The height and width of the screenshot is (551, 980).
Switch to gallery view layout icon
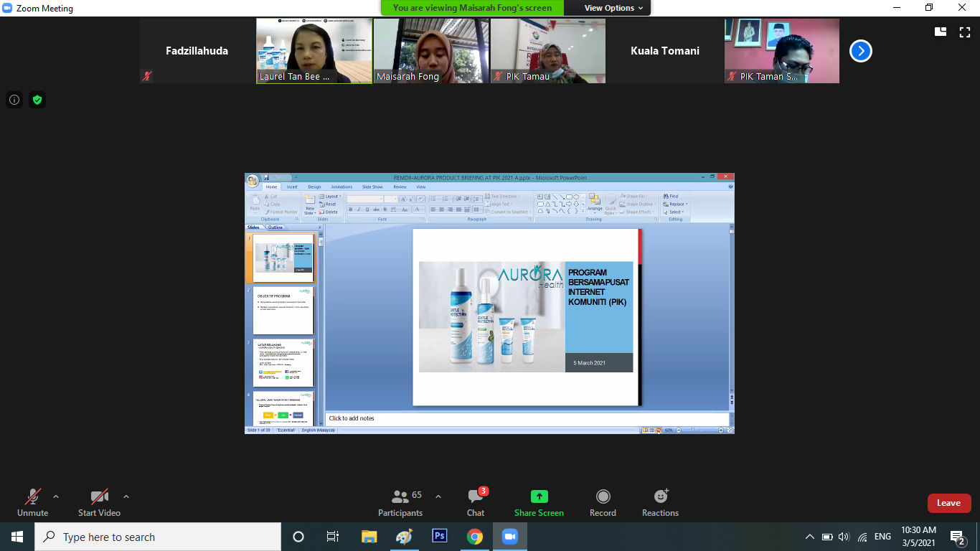tap(941, 32)
